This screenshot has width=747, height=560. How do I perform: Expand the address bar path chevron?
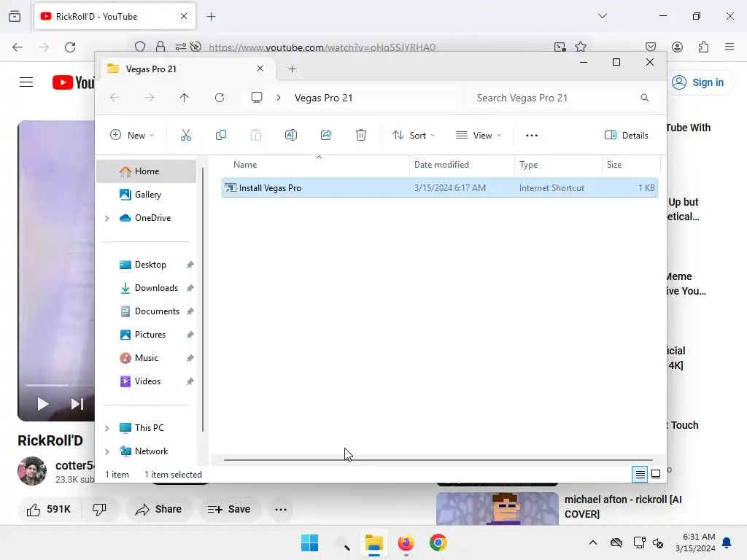tap(279, 98)
